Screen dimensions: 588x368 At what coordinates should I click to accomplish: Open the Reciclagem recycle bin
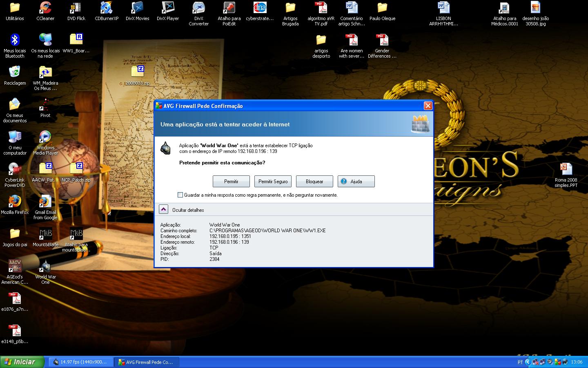click(x=15, y=75)
